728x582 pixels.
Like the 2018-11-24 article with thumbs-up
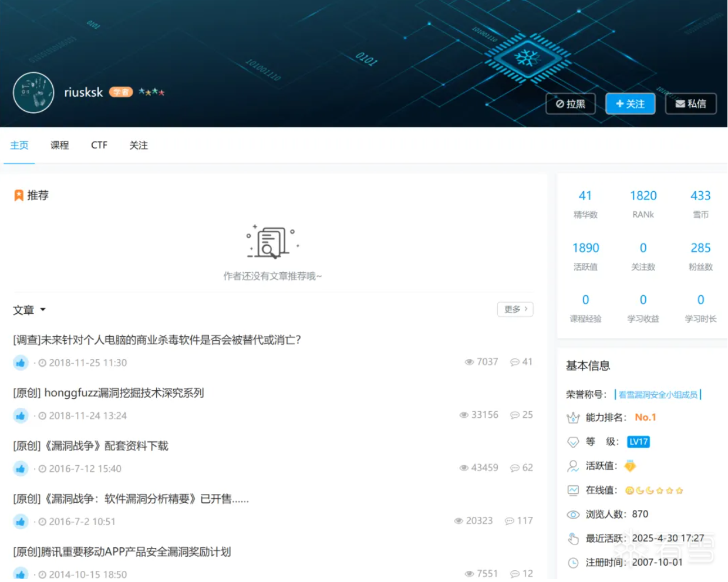(x=21, y=415)
